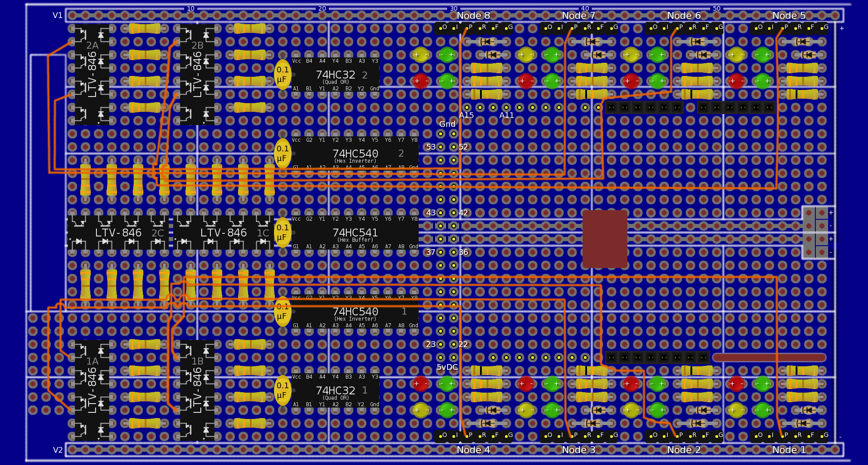Click the 74HC540 Hex Inverter chip 2
Viewport: 868px width, 465px height.
point(355,154)
